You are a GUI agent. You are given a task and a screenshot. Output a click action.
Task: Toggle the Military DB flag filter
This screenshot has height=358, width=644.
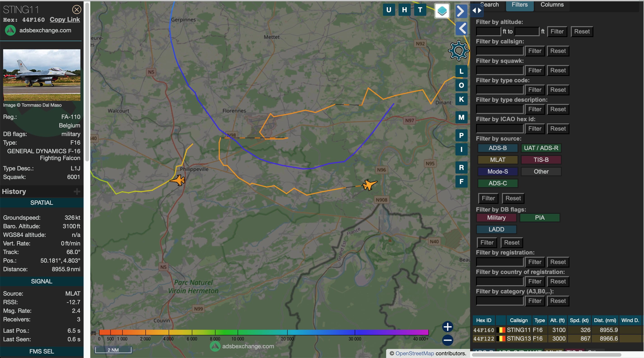pos(496,218)
